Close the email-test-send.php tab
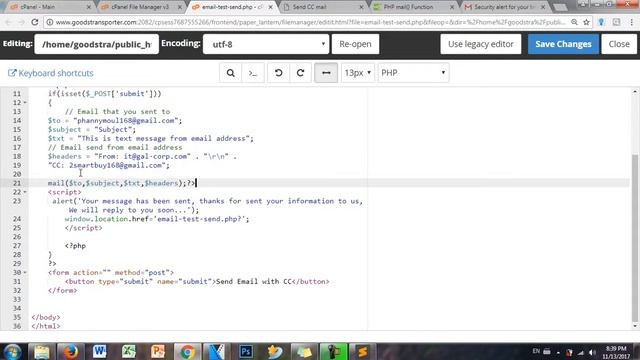 pyautogui.click(x=270, y=7)
